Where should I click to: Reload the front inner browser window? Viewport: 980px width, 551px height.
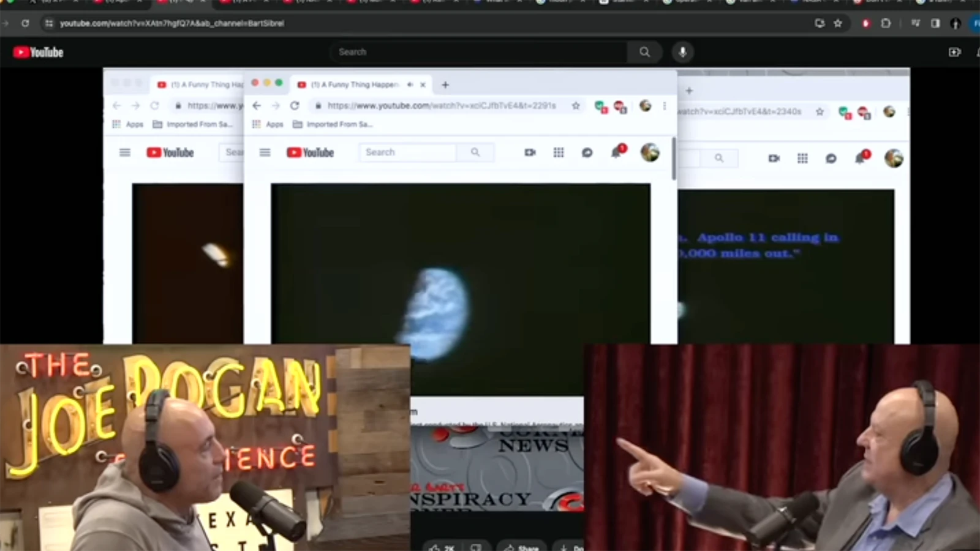coord(295,105)
